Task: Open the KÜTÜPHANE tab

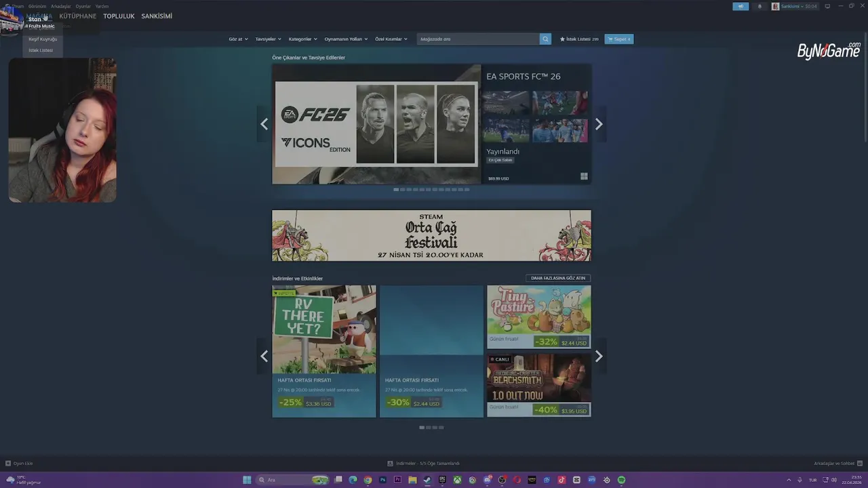Action: [78, 16]
